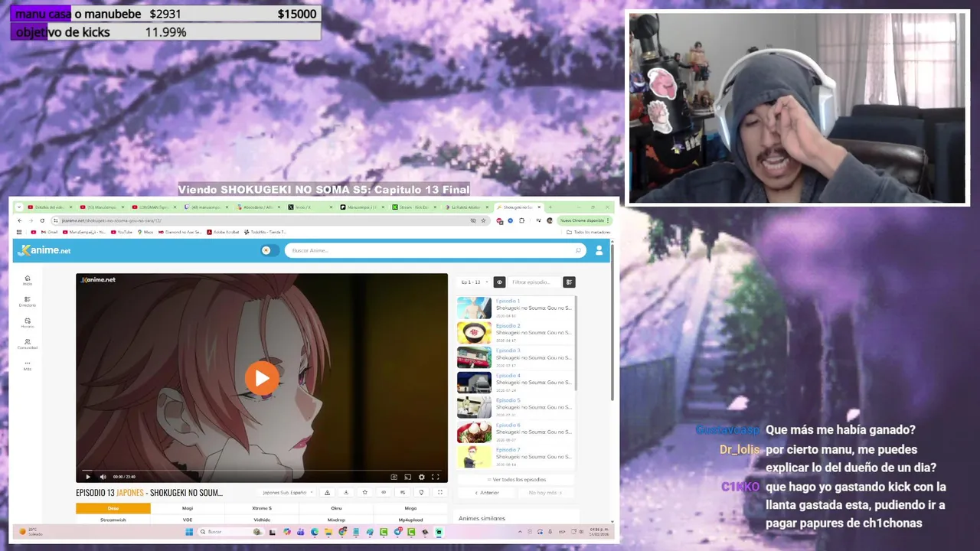Open the user profile icon in the Jkanime header

point(599,250)
